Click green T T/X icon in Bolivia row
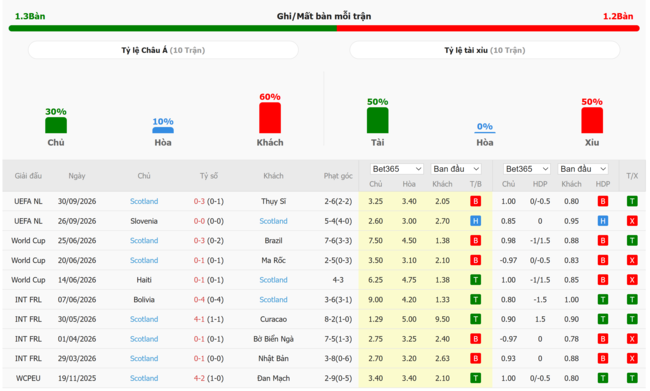This screenshot has height=391, width=650. pos(632,299)
